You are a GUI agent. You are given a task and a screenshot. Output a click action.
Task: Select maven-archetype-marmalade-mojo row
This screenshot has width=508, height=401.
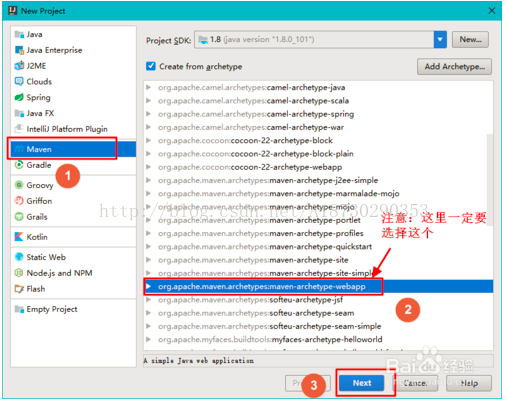pos(318,193)
